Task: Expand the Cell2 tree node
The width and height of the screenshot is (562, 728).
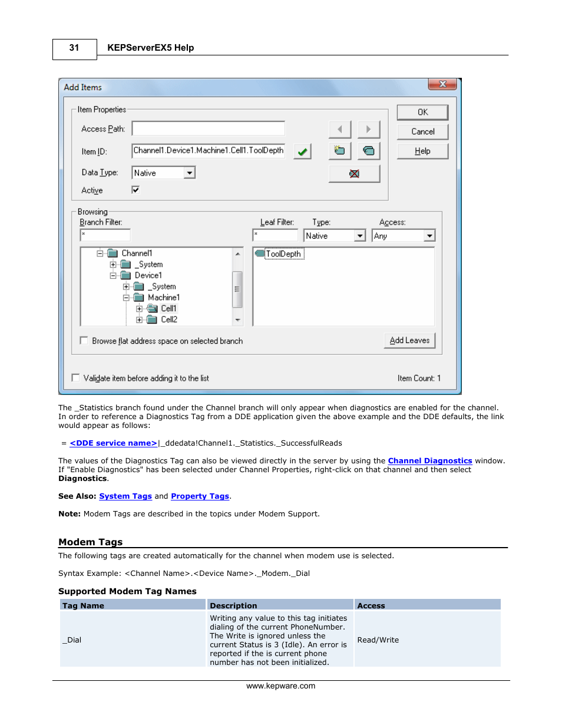Action: tap(139, 320)
